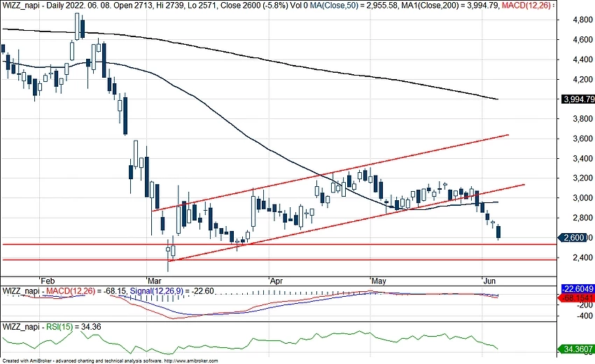
Task: Click the 3,000 price axis label
Action: tap(582, 198)
